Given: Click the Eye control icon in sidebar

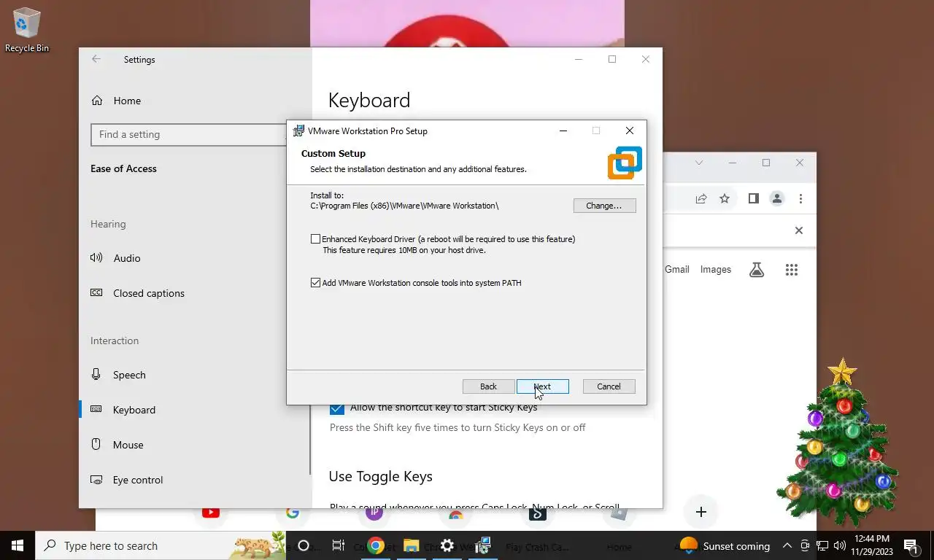Looking at the screenshot, I should click(x=96, y=480).
